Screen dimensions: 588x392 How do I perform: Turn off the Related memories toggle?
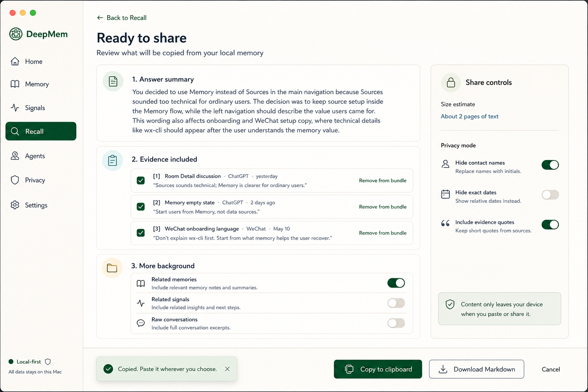(x=396, y=283)
